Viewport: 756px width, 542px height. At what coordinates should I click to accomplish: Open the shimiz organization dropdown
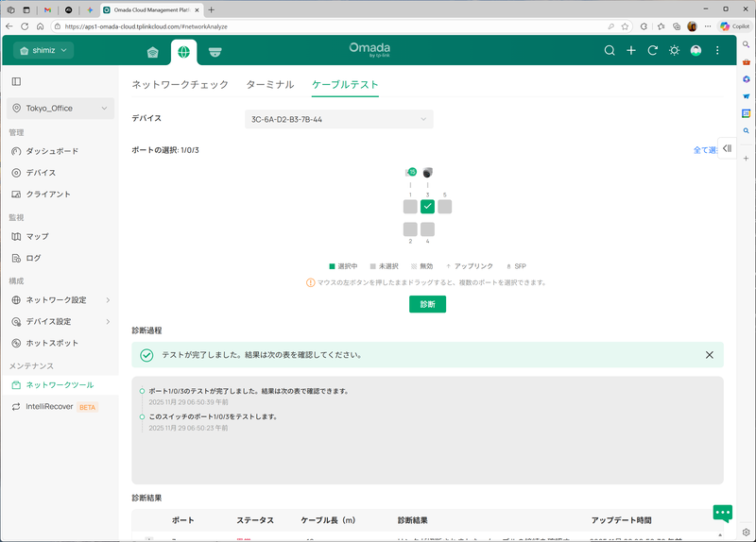pos(43,50)
